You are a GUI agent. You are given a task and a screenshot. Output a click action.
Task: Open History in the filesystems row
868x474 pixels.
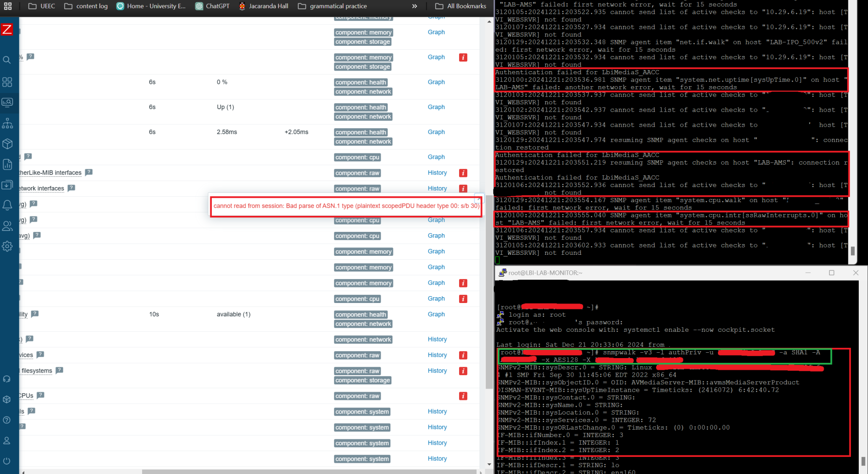[437, 371]
